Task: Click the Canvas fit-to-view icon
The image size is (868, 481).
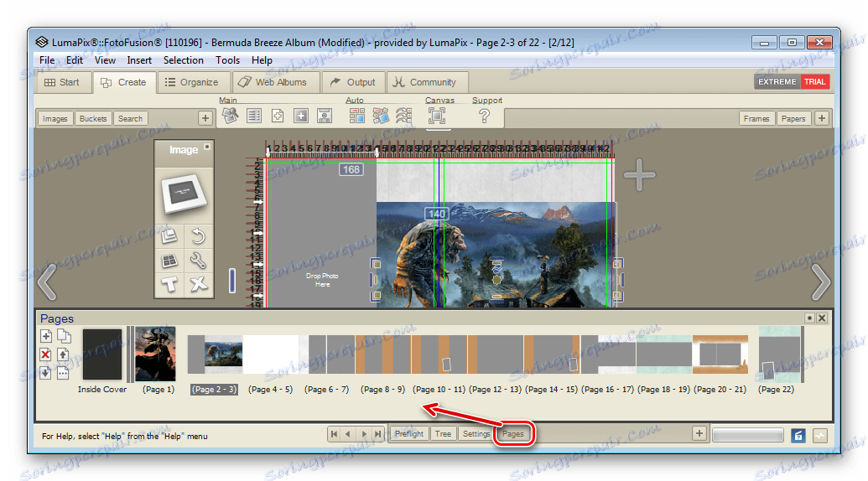Action: coord(437,116)
